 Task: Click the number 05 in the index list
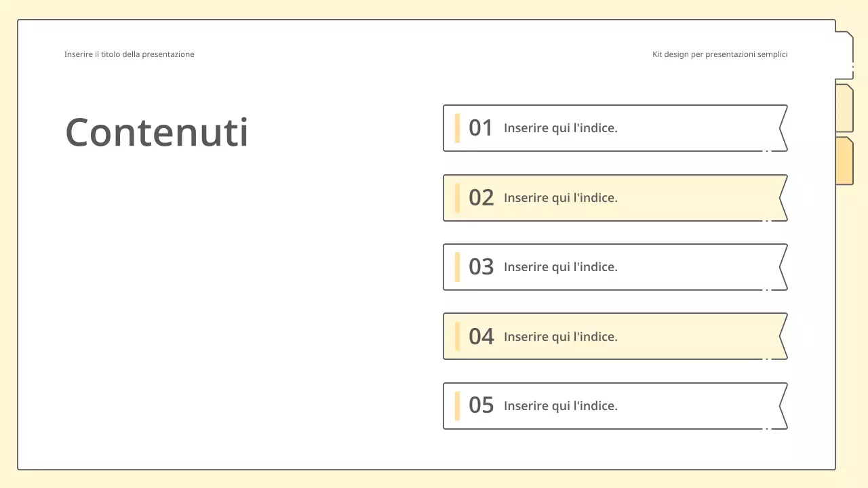pos(481,405)
